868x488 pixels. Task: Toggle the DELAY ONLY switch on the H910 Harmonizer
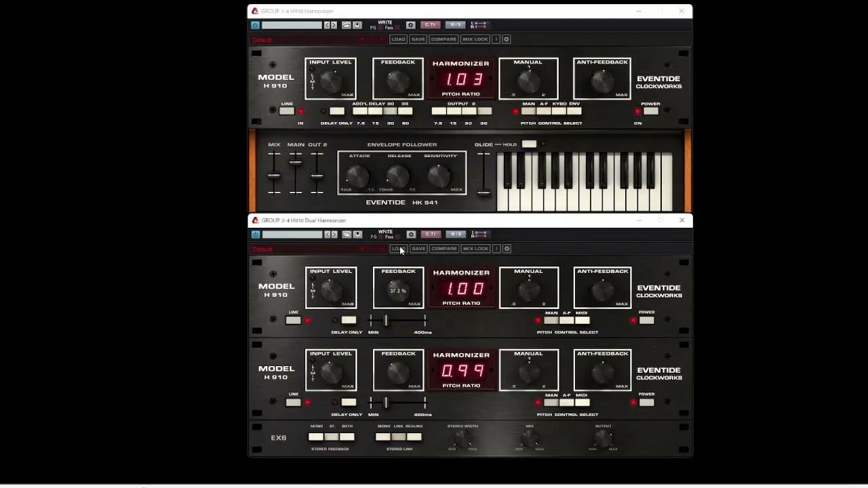point(337,111)
